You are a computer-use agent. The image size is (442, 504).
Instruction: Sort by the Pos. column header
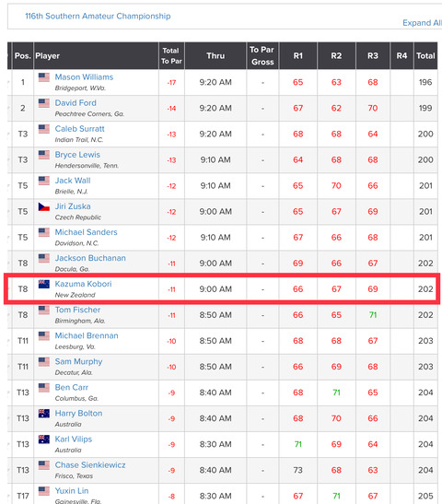(x=22, y=55)
